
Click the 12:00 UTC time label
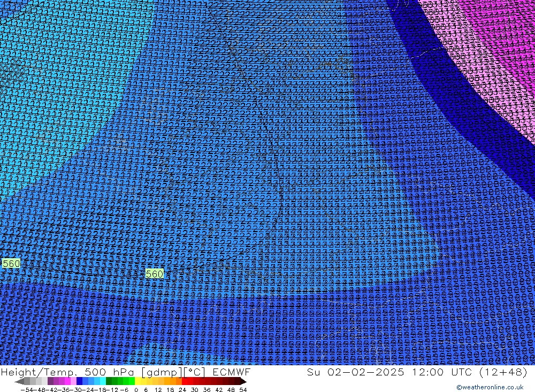[x=442, y=372]
